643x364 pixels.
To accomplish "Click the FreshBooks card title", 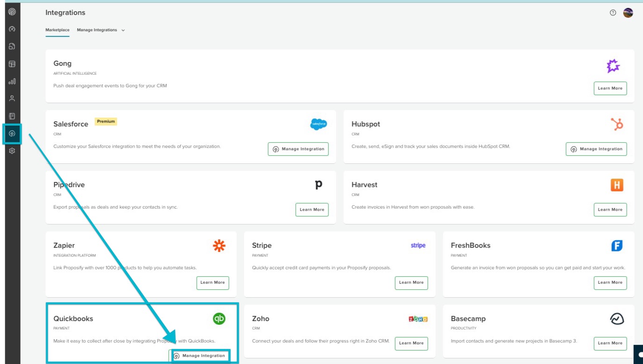I will point(471,245).
